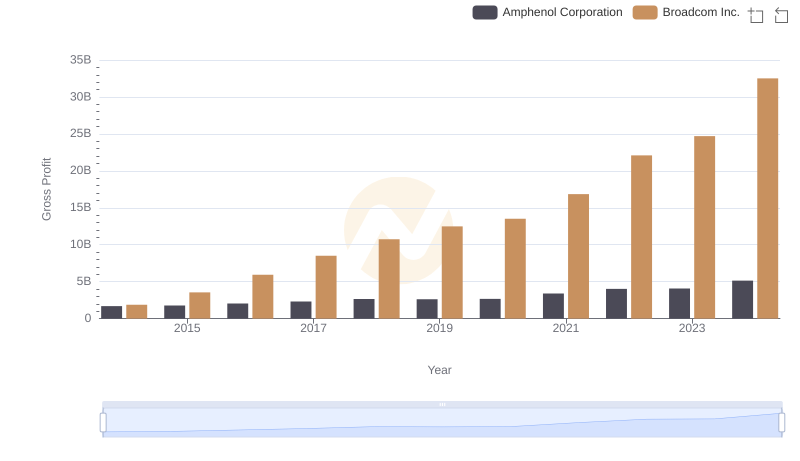
Task: Click the Amphenol bar for 2023
Action: [x=679, y=303]
